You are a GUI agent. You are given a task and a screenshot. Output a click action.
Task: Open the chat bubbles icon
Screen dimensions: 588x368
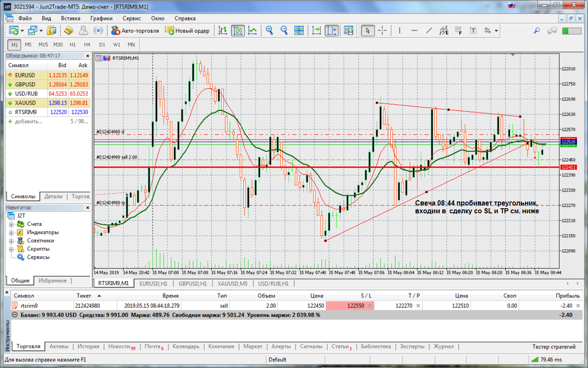[552, 31]
